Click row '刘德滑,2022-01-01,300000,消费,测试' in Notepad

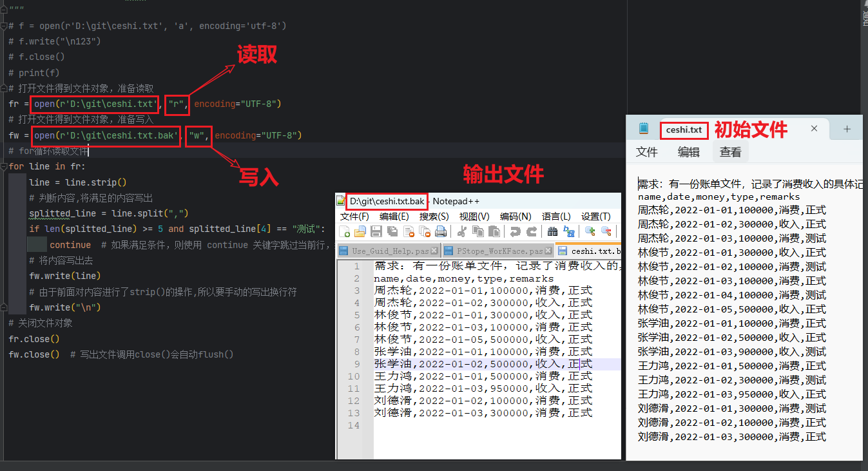(x=731, y=409)
